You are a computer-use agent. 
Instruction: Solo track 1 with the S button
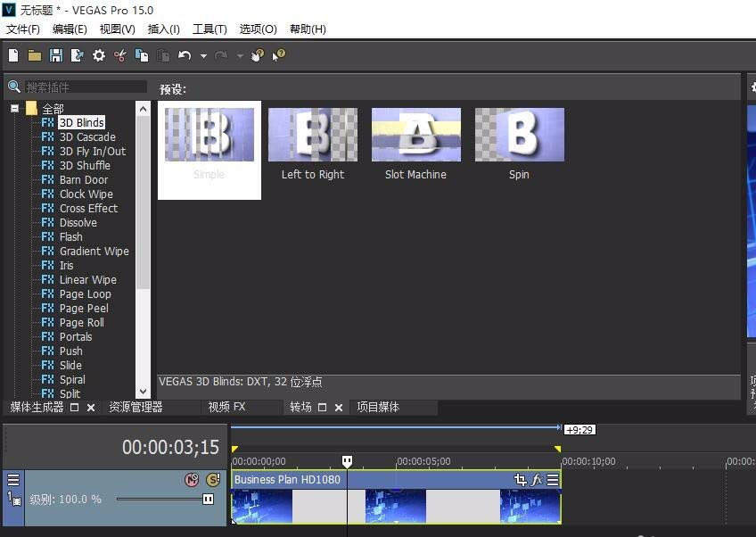click(x=211, y=479)
